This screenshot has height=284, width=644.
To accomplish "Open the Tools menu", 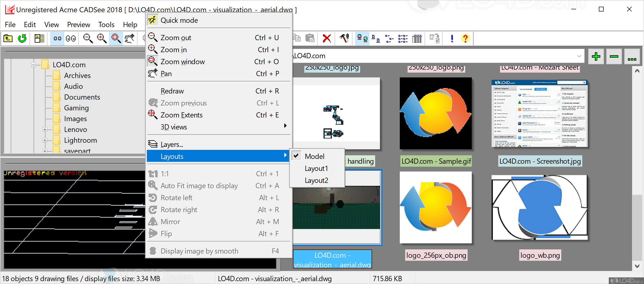I will (x=106, y=24).
